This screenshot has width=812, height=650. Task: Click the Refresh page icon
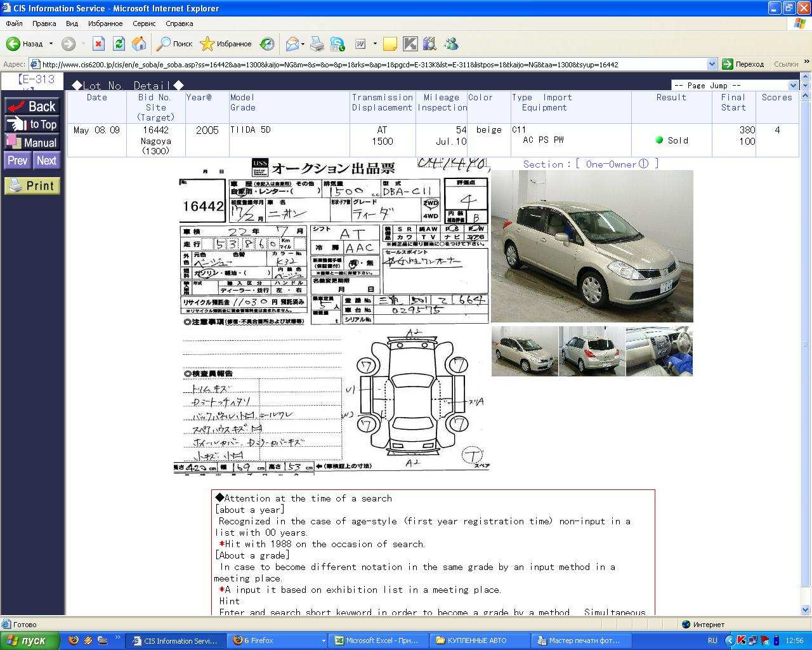pos(119,44)
